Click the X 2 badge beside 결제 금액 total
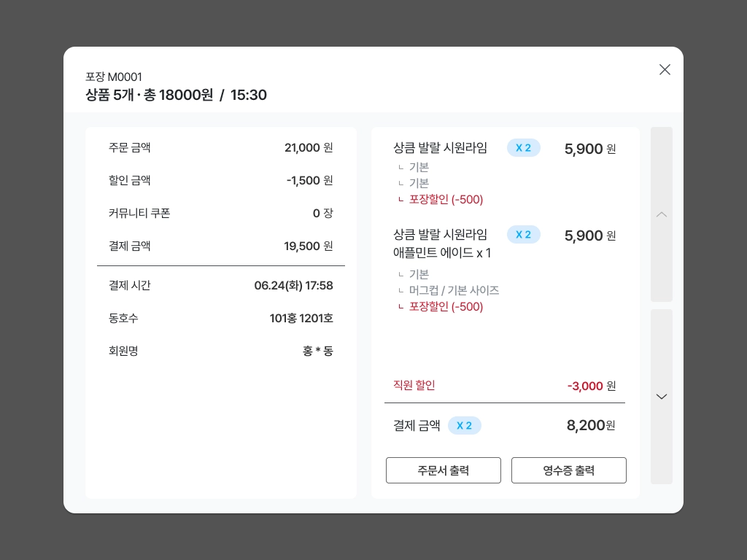The height and width of the screenshot is (560, 747). tap(465, 426)
